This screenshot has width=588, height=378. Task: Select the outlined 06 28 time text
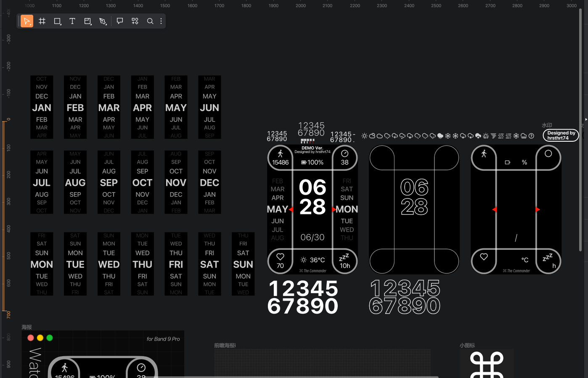click(x=414, y=197)
